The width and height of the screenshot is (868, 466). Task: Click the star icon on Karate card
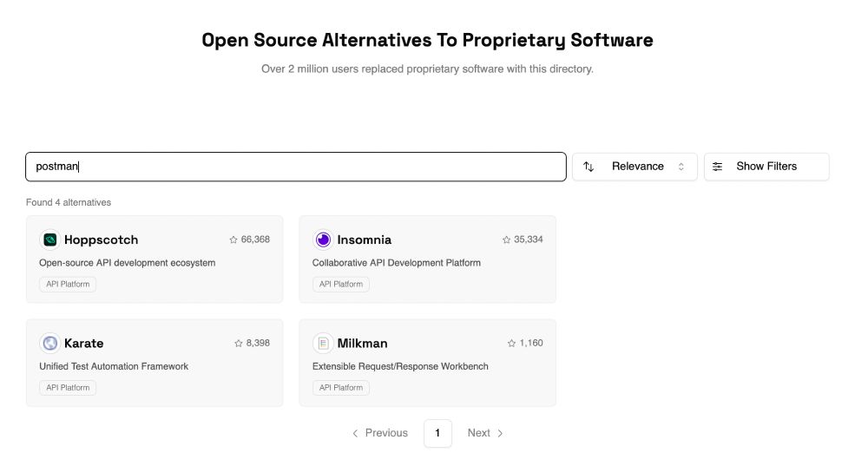pos(239,343)
